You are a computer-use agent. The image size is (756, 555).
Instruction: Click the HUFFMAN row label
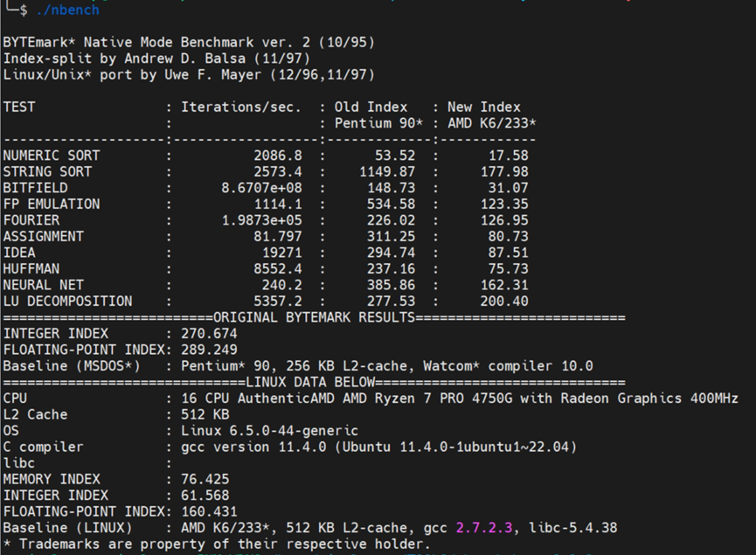pos(31,269)
